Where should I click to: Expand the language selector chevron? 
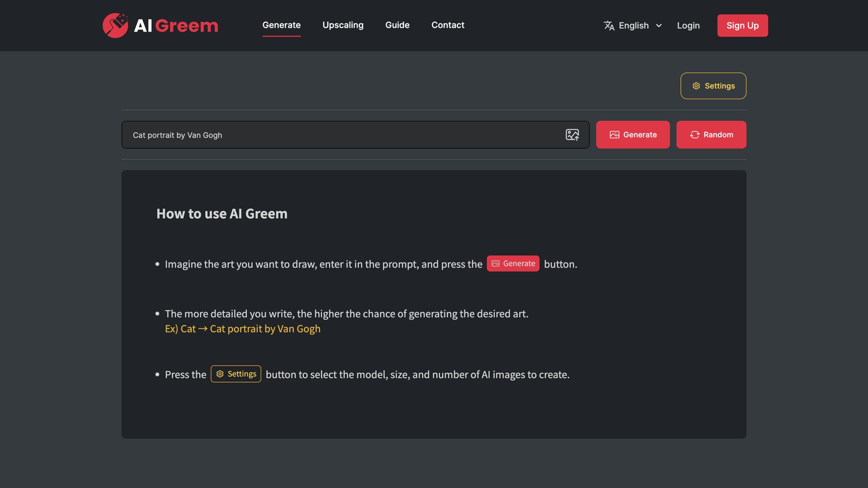(x=659, y=26)
